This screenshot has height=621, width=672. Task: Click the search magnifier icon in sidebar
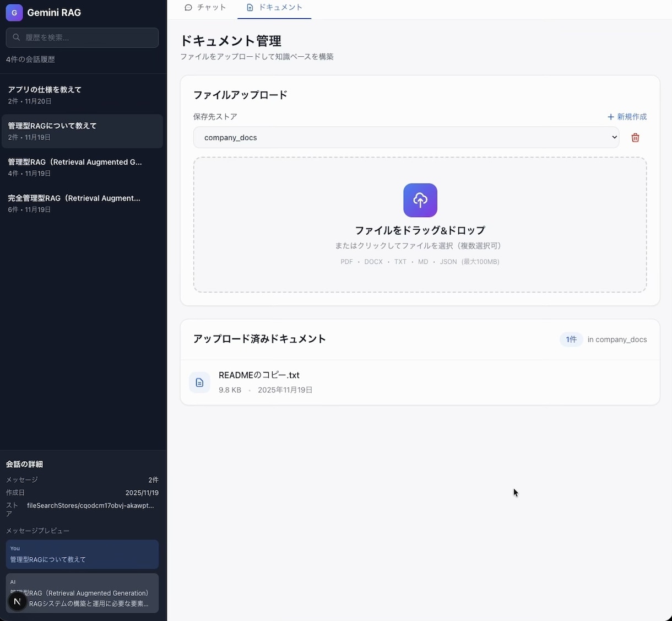pyautogui.click(x=17, y=37)
